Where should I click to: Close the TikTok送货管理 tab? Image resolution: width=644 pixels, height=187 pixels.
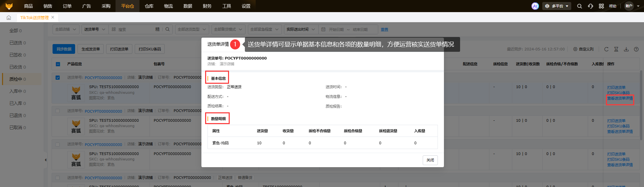pyautogui.click(x=53, y=17)
